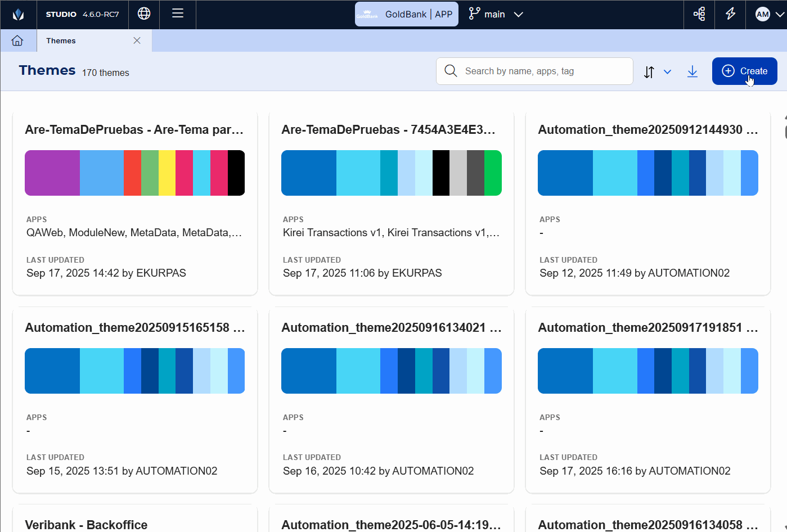Open the project hierarchy icon
Viewport: 787px width, 532px height.
(x=699, y=14)
